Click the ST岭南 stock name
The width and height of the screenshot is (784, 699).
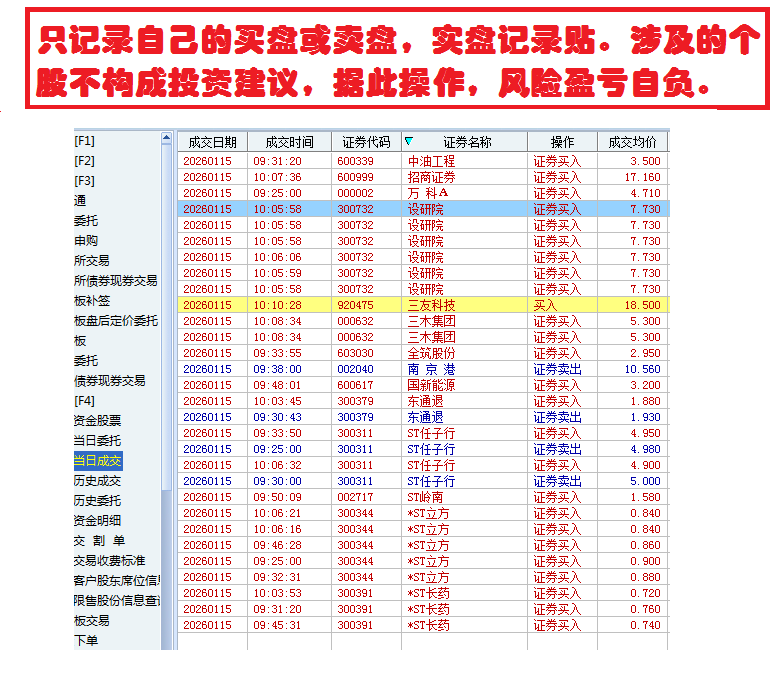pos(425,497)
